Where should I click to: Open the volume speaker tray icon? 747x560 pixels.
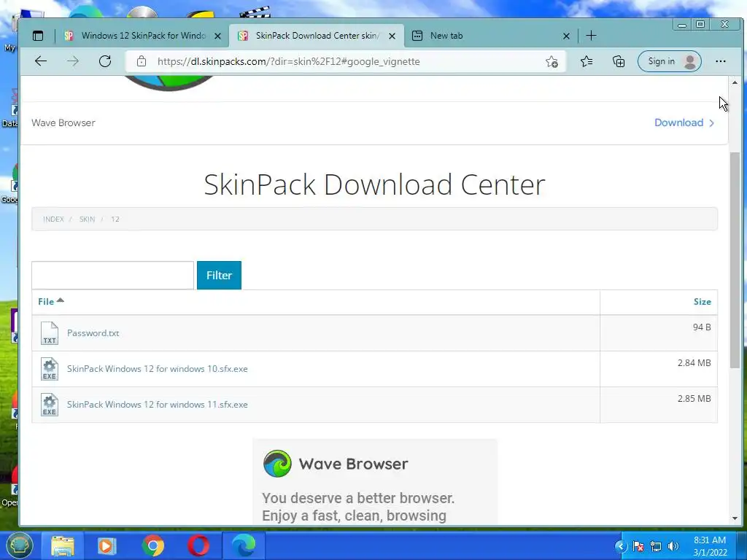[673, 546]
